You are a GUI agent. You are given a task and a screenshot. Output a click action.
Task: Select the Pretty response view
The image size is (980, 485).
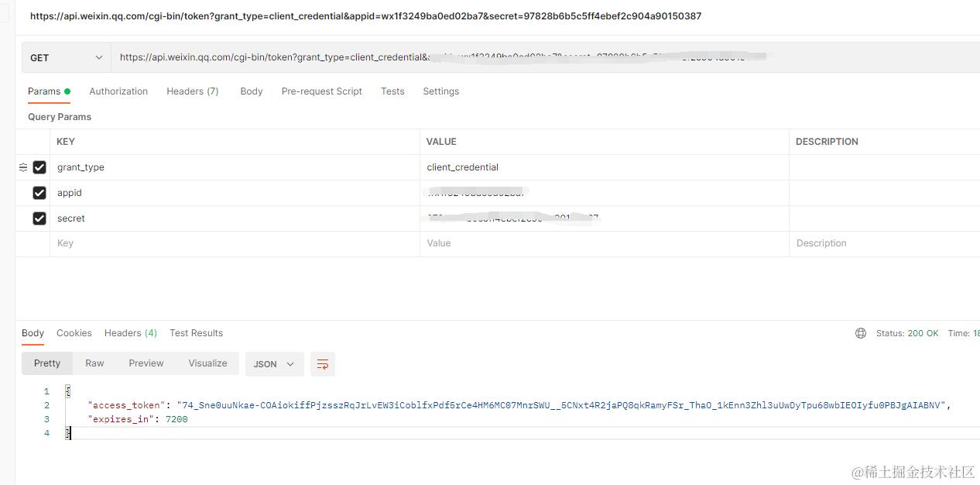47,363
